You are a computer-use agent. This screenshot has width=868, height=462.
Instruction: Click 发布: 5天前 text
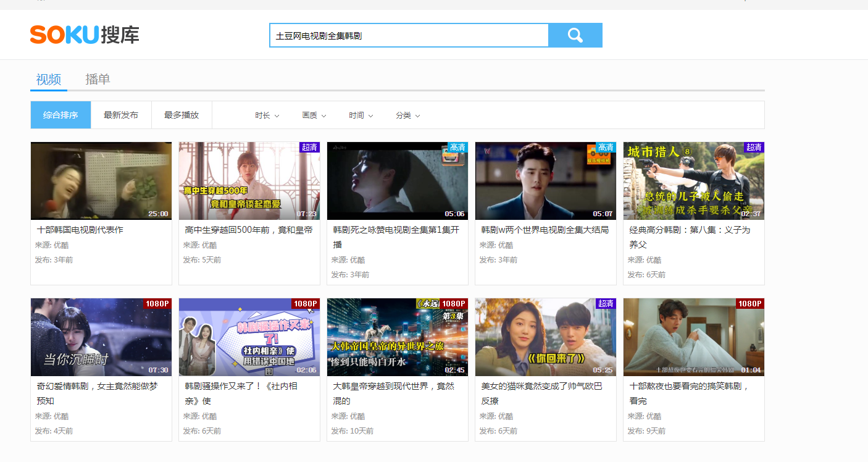(202, 260)
